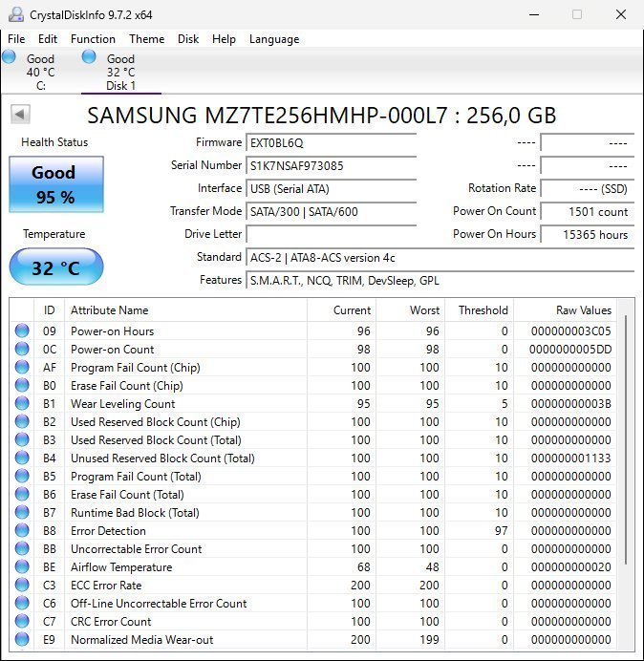Click the Good 95 % health status button
This screenshot has width=644, height=661.
click(56, 184)
